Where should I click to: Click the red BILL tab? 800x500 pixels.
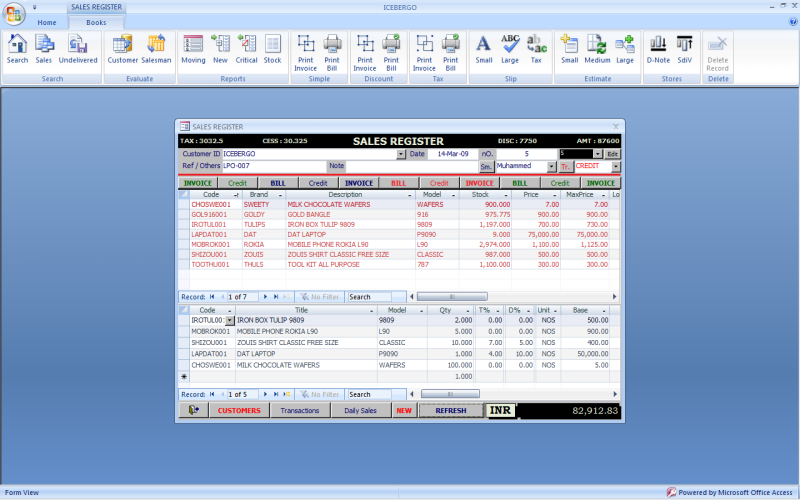(x=398, y=183)
